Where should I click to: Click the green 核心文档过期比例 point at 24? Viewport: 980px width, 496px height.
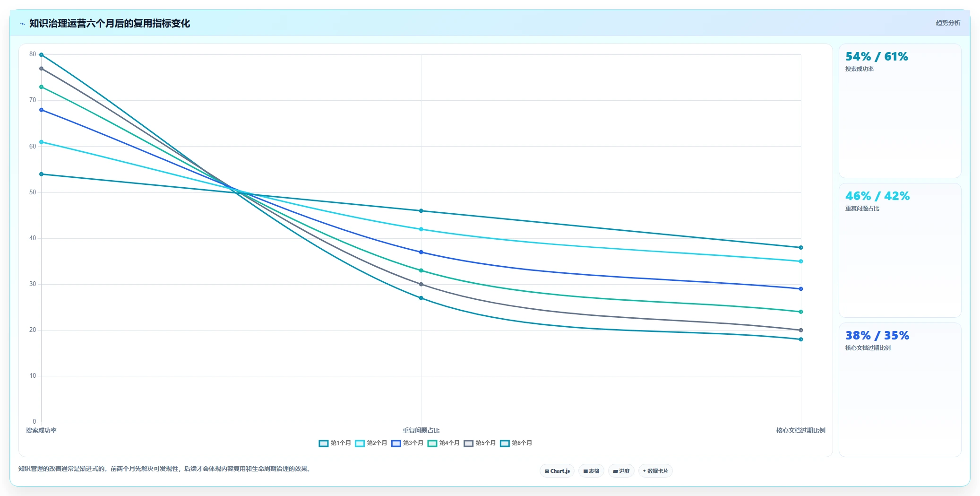click(x=801, y=312)
